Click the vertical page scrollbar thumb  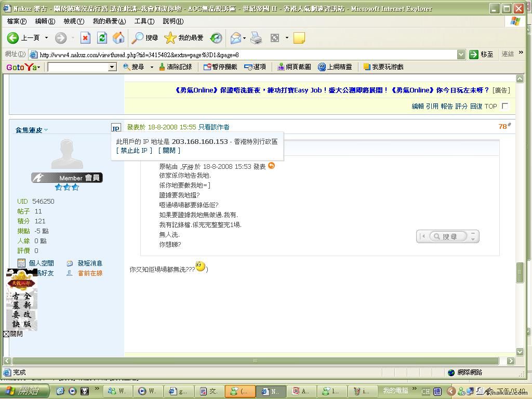(x=520, y=273)
